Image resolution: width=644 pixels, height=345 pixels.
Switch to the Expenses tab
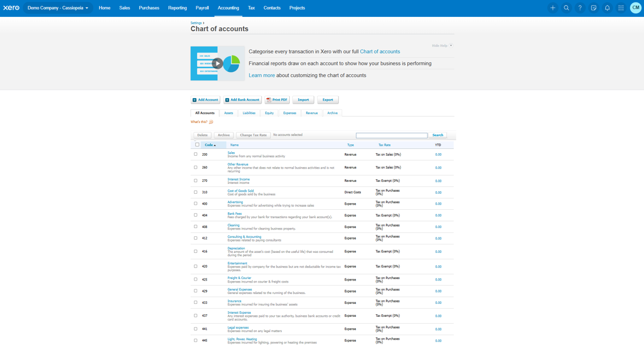(290, 113)
